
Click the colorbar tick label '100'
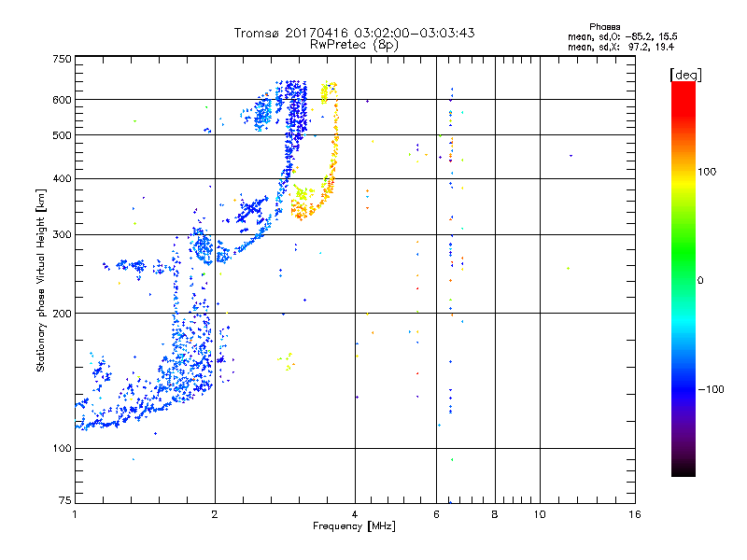(x=707, y=172)
